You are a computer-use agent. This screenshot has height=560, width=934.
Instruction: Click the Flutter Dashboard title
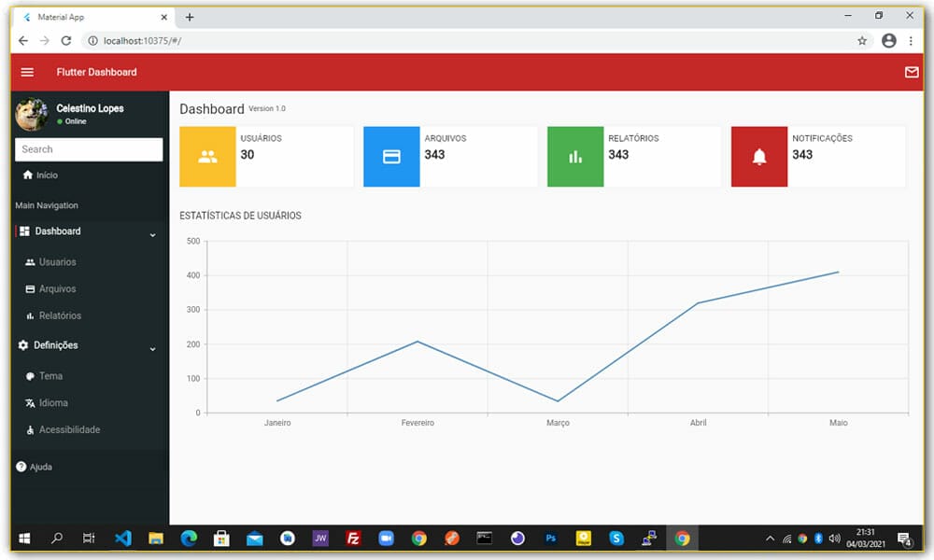[x=96, y=72]
